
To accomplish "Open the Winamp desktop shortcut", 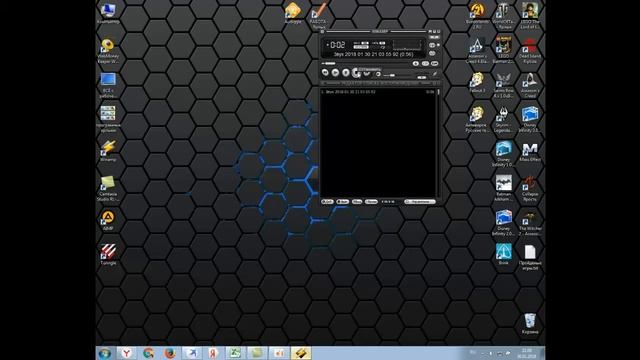I will (x=108, y=150).
